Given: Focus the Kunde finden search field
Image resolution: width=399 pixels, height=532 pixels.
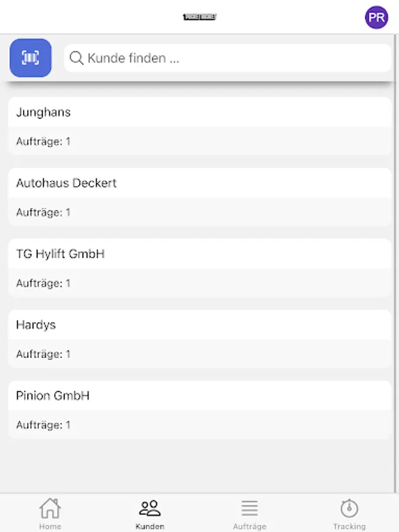Looking at the screenshot, I should [x=228, y=58].
